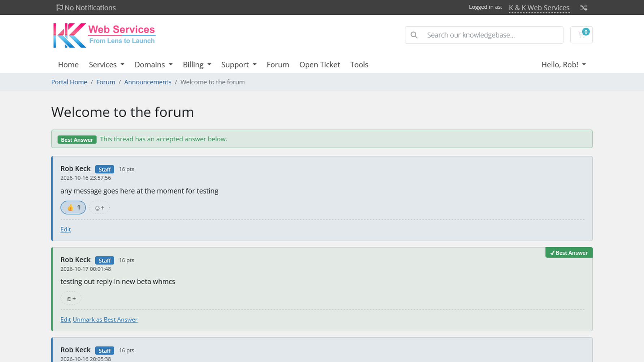
Task: Click the Announcements breadcrumb link
Action: (148, 82)
